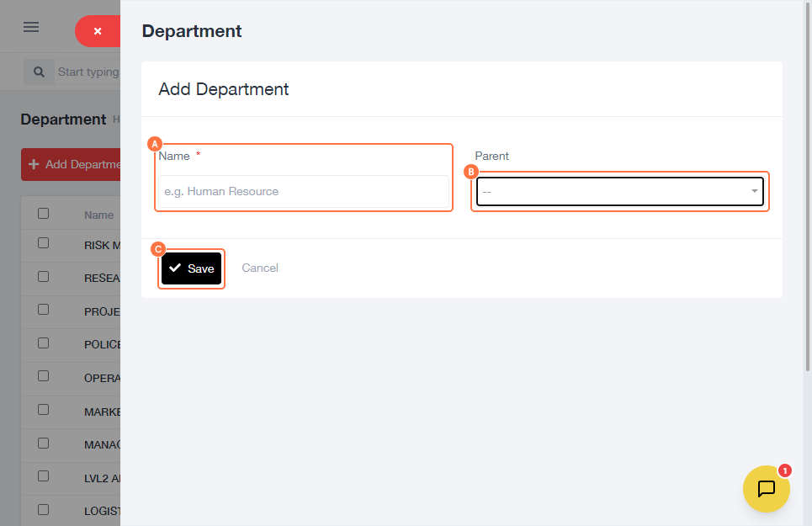Toggle the select-all checkbox in table header

coord(43,214)
